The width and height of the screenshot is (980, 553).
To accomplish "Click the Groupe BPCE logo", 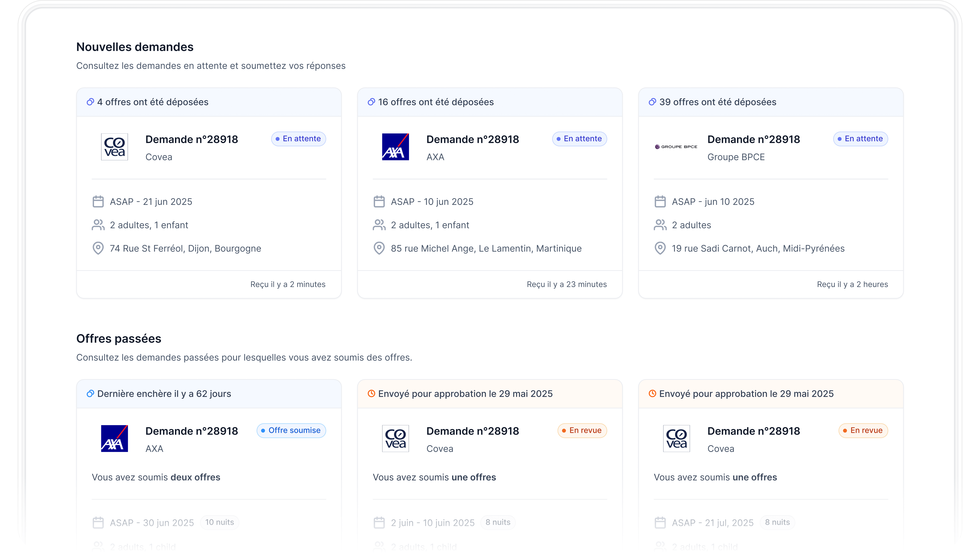I will coord(676,147).
